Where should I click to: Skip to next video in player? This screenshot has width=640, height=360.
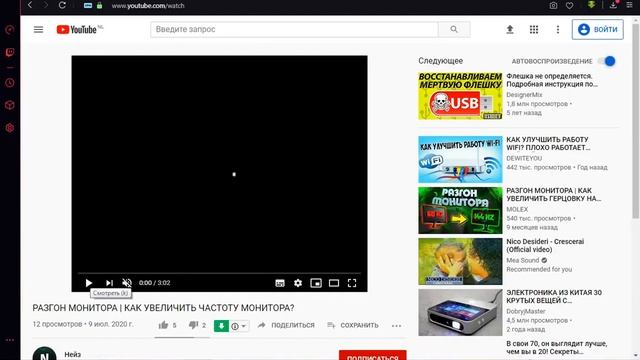[109, 283]
